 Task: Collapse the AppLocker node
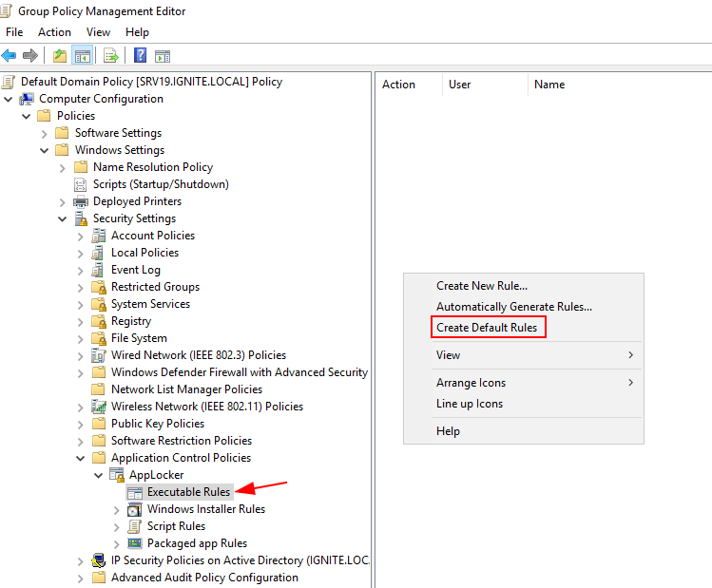click(x=99, y=476)
